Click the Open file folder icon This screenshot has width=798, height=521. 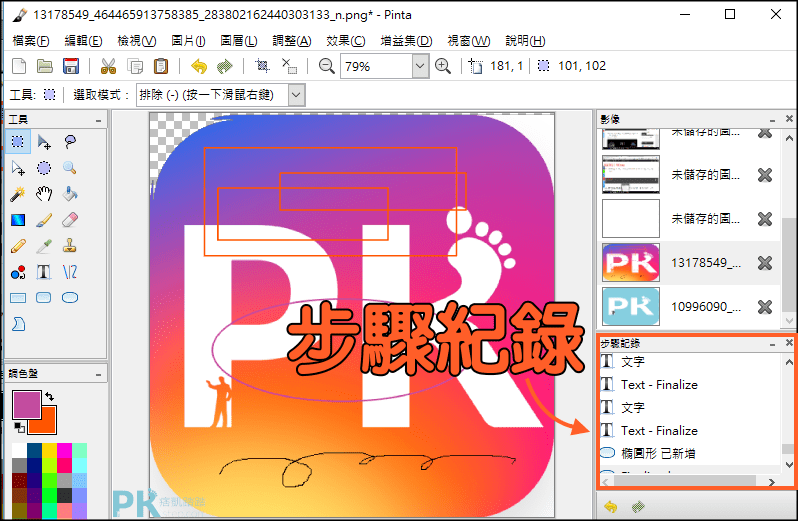pyautogui.click(x=45, y=66)
